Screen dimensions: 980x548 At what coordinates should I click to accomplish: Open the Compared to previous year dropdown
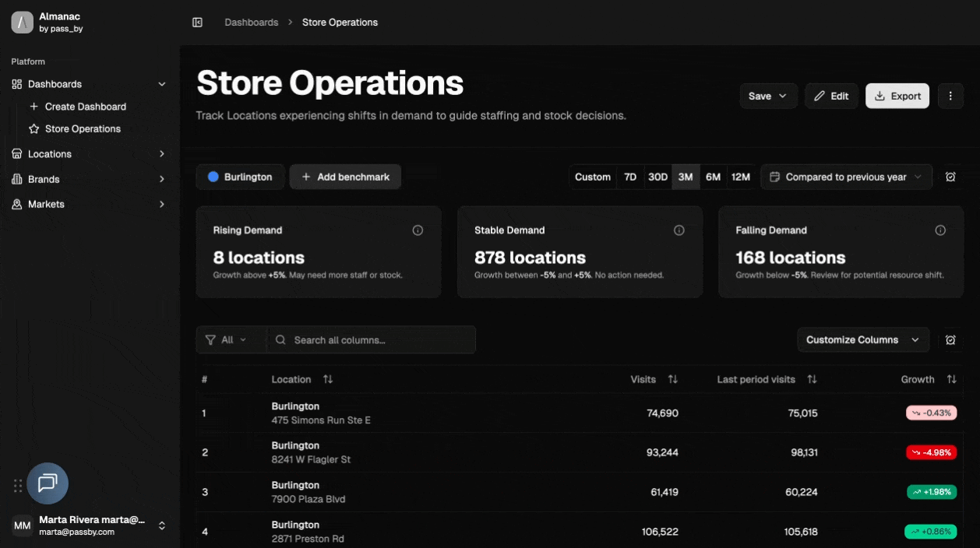point(846,177)
